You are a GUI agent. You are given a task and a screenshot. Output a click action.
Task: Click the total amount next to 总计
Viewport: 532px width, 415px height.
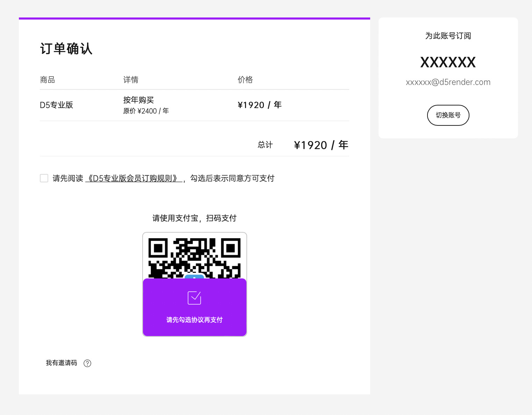[x=321, y=145]
